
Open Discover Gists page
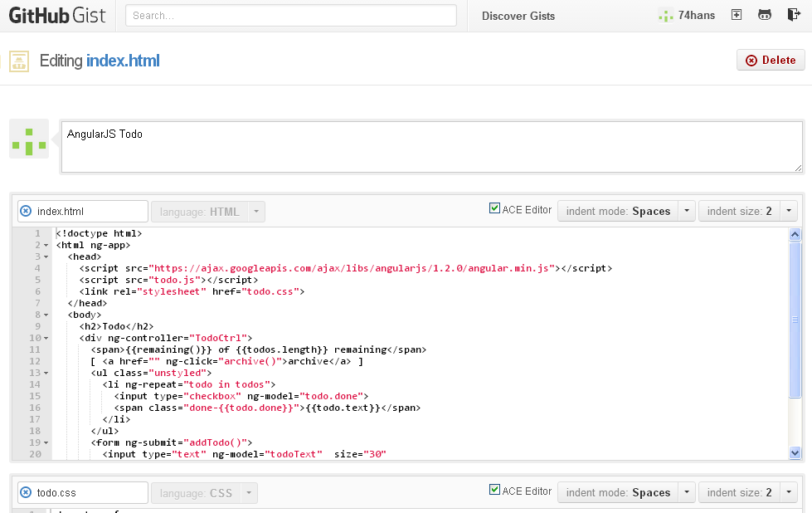[518, 16]
